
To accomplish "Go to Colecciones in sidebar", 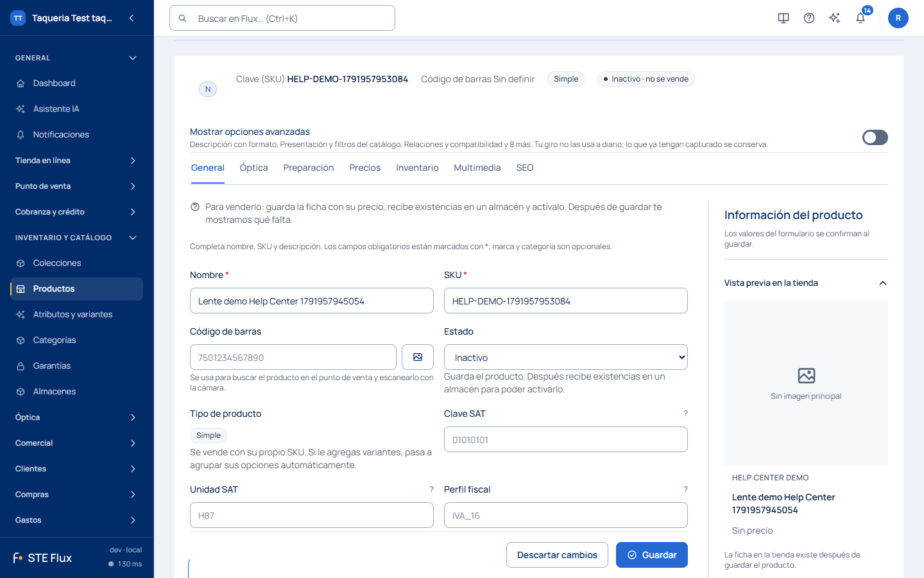I will pos(76,263).
